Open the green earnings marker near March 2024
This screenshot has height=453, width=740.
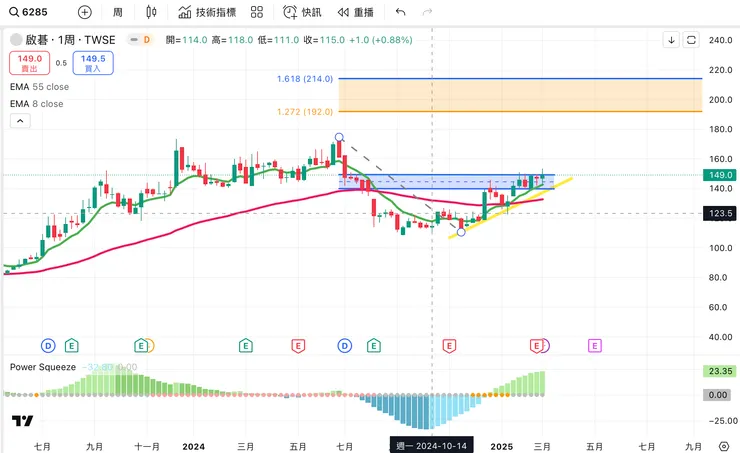(x=245, y=346)
